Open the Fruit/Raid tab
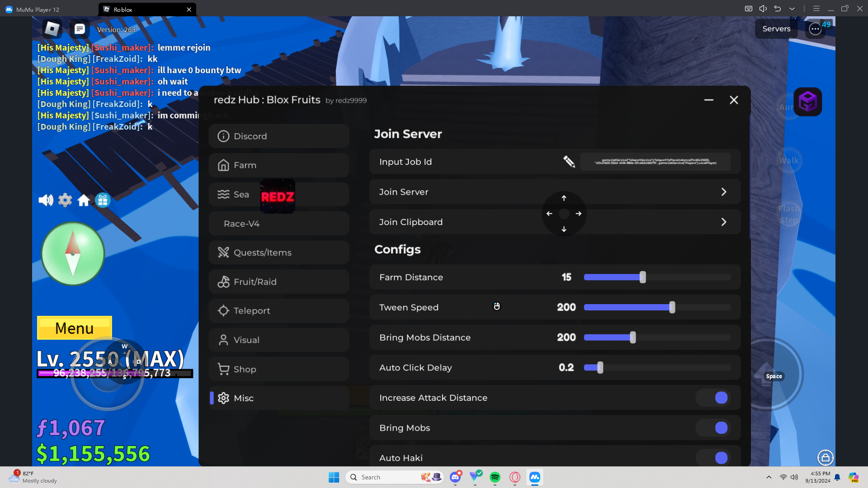 pos(279,282)
